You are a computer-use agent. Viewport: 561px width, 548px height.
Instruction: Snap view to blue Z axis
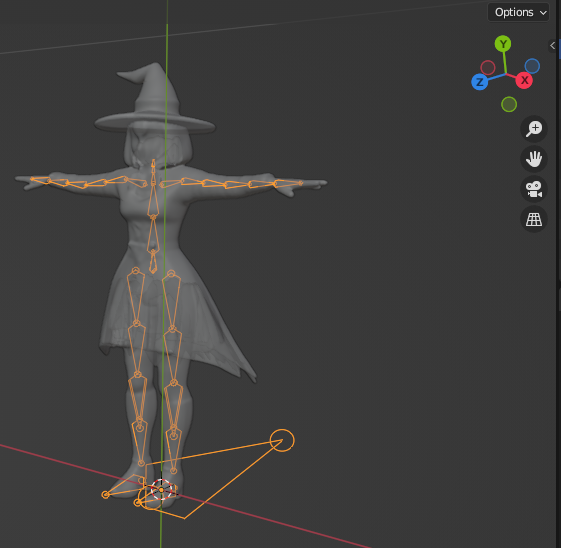(480, 82)
